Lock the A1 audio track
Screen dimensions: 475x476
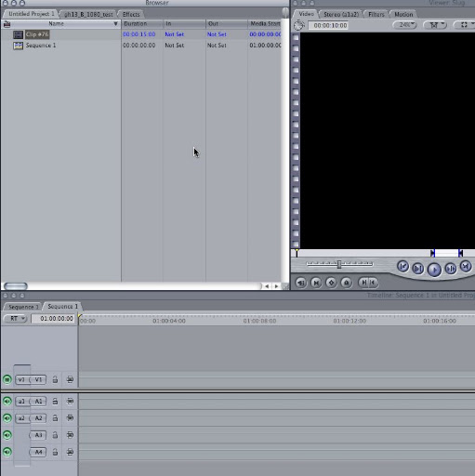(x=55, y=402)
